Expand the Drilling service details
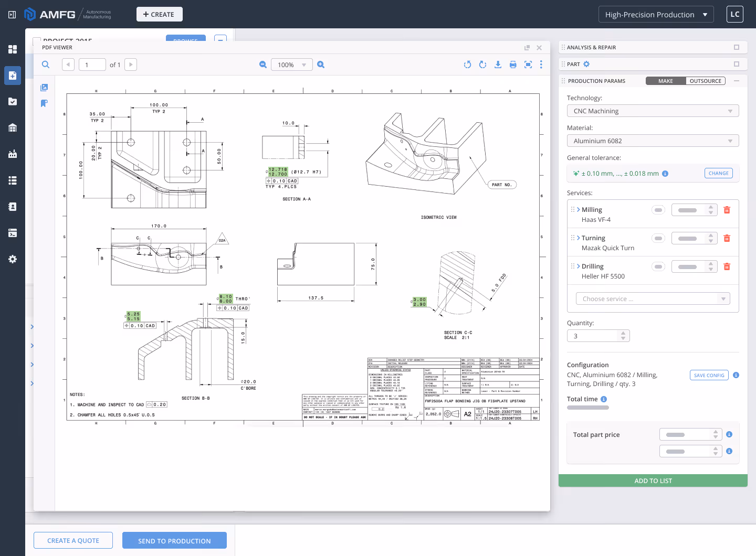The image size is (756, 556). [577, 266]
